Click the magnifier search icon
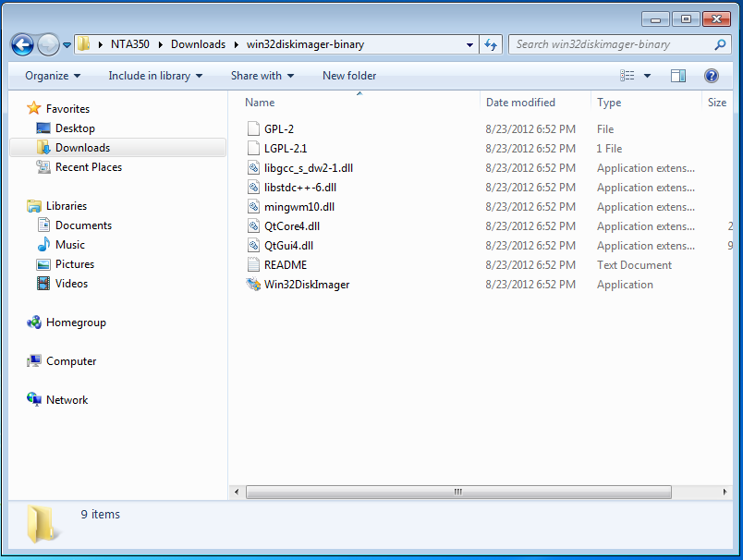Viewport: 743px width, 560px height. (x=720, y=44)
